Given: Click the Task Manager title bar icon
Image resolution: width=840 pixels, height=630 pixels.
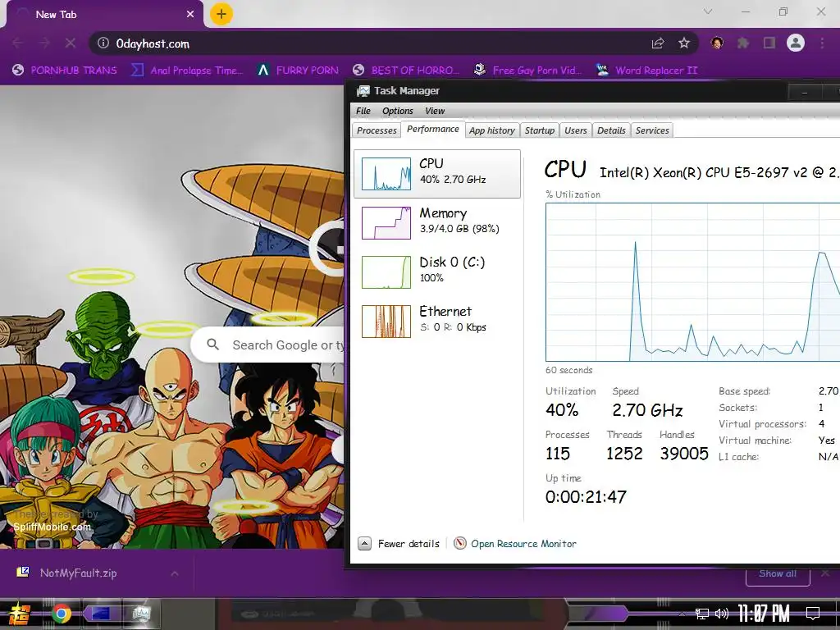Looking at the screenshot, I should tap(363, 91).
